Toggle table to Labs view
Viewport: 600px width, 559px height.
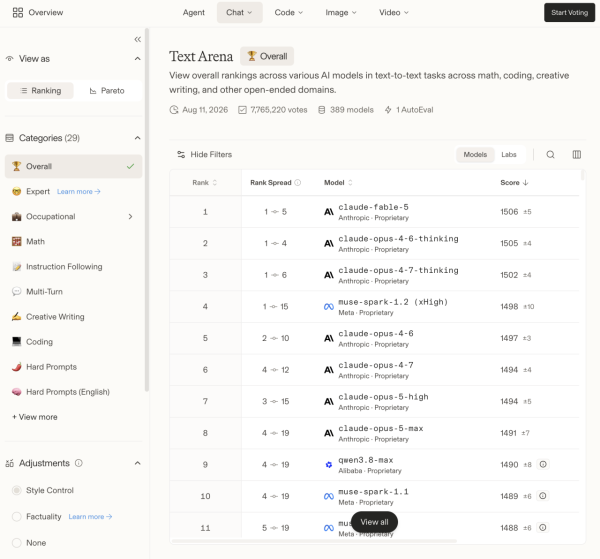click(509, 155)
